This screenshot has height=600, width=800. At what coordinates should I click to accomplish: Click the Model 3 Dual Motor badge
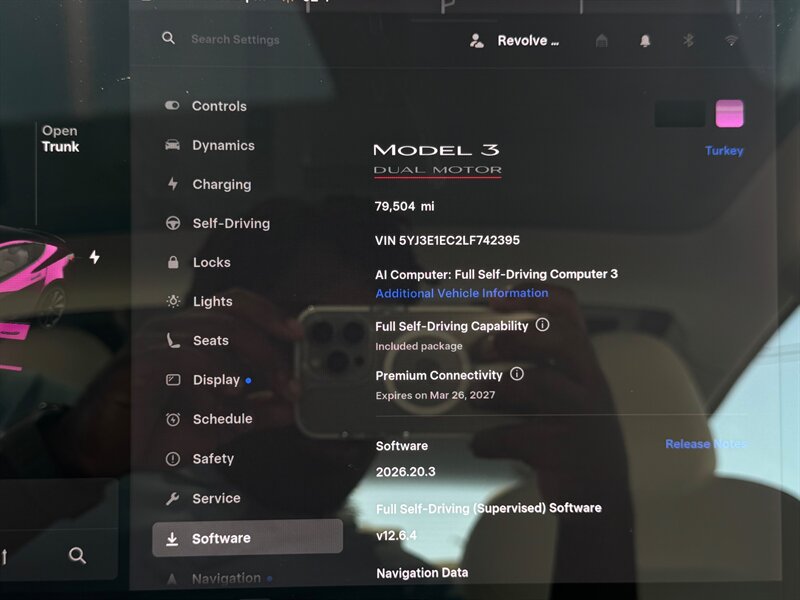[x=437, y=160]
